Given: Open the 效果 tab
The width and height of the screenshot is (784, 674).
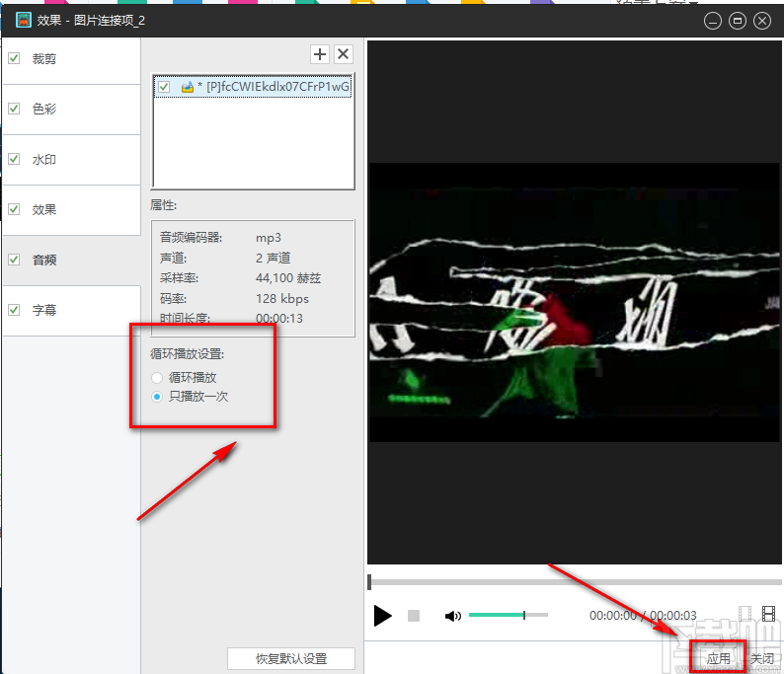Looking at the screenshot, I should coord(72,210).
